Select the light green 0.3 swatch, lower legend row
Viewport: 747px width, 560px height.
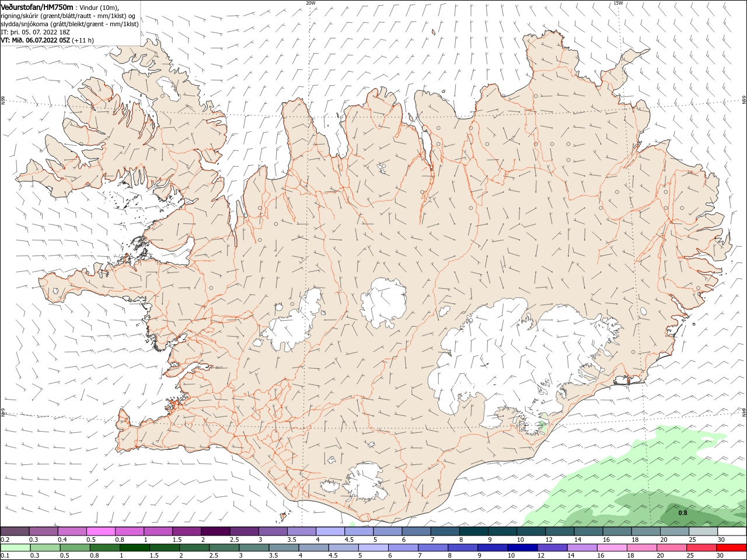pos(45,548)
